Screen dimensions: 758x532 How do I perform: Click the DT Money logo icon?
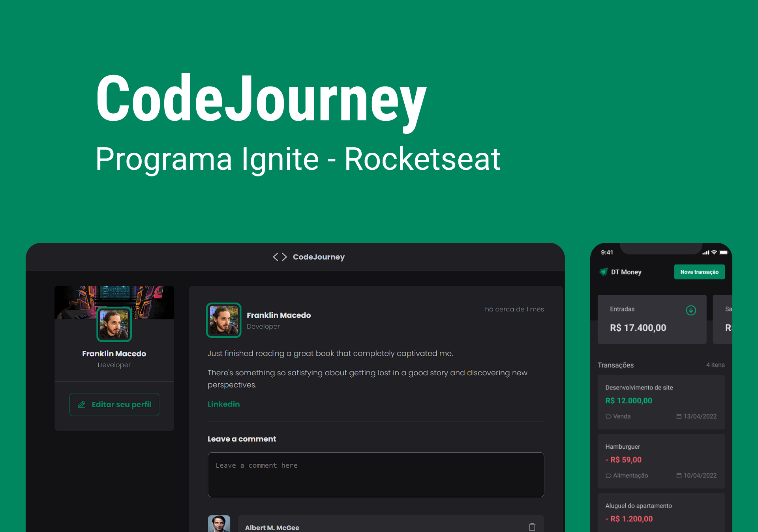(603, 272)
